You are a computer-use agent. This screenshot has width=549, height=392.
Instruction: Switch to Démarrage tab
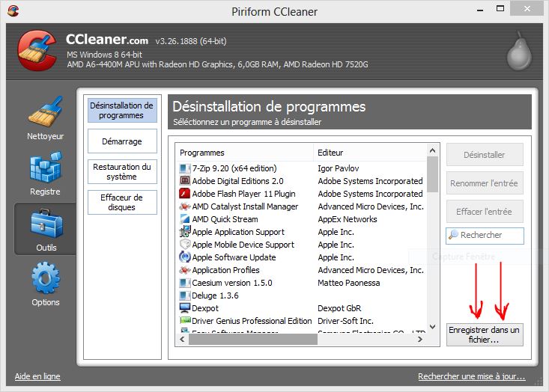[x=122, y=141]
